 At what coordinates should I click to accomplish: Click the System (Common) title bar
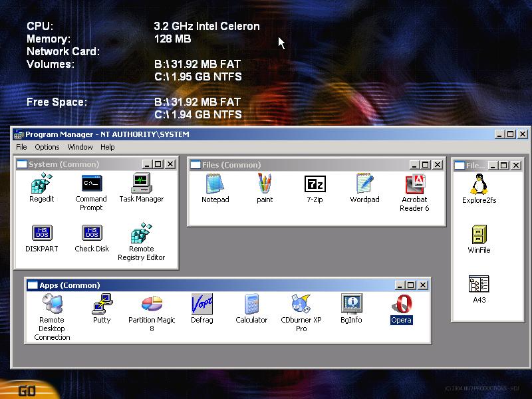tap(96, 164)
